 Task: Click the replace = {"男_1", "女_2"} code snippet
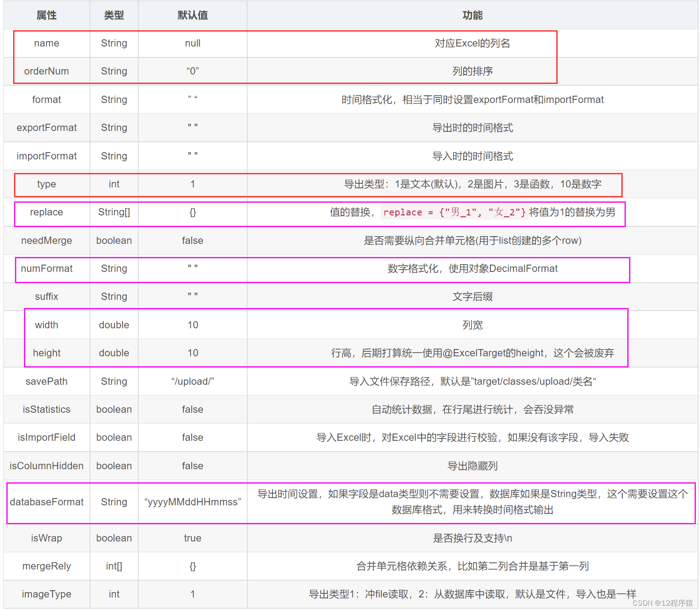click(x=454, y=212)
